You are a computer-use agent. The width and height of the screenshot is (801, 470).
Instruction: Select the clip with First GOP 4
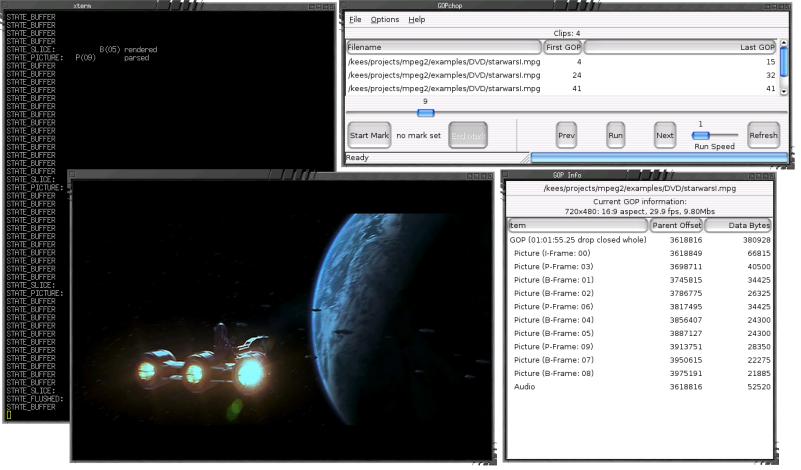(x=562, y=62)
